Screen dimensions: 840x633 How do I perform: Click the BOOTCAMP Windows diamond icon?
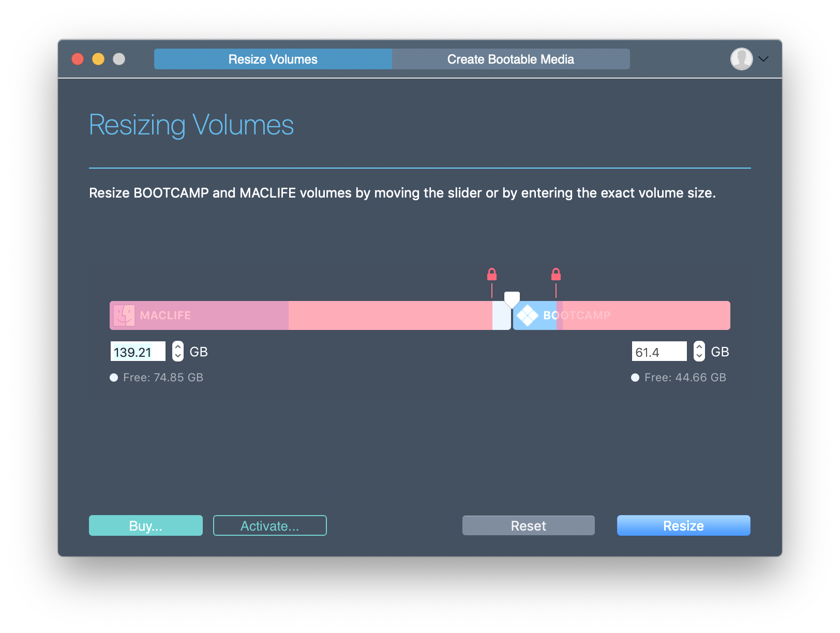click(x=528, y=315)
